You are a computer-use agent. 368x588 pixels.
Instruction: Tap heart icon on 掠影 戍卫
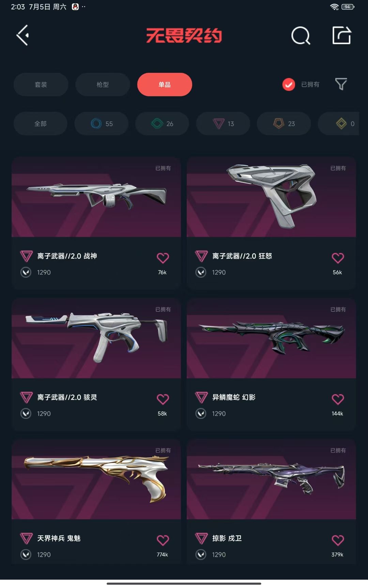(x=338, y=540)
